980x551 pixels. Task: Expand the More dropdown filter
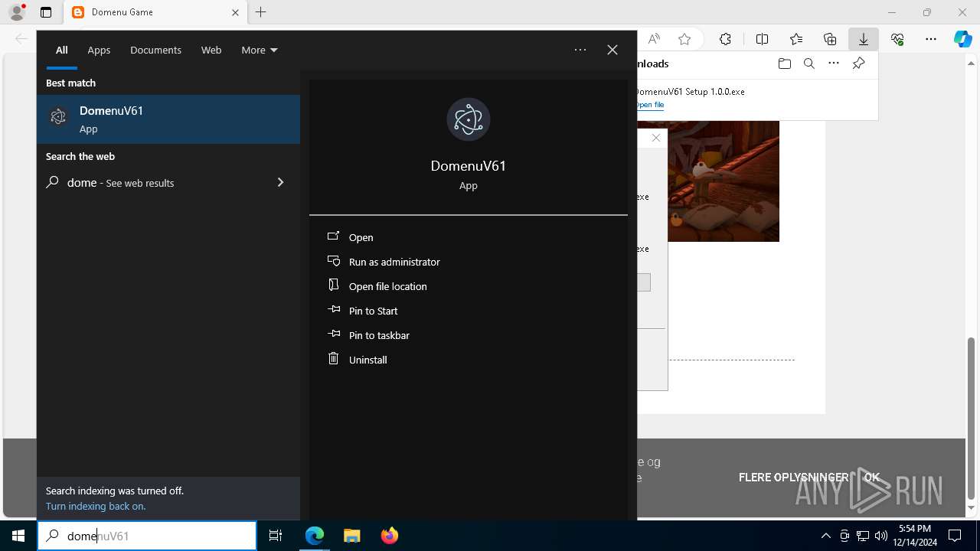click(259, 50)
